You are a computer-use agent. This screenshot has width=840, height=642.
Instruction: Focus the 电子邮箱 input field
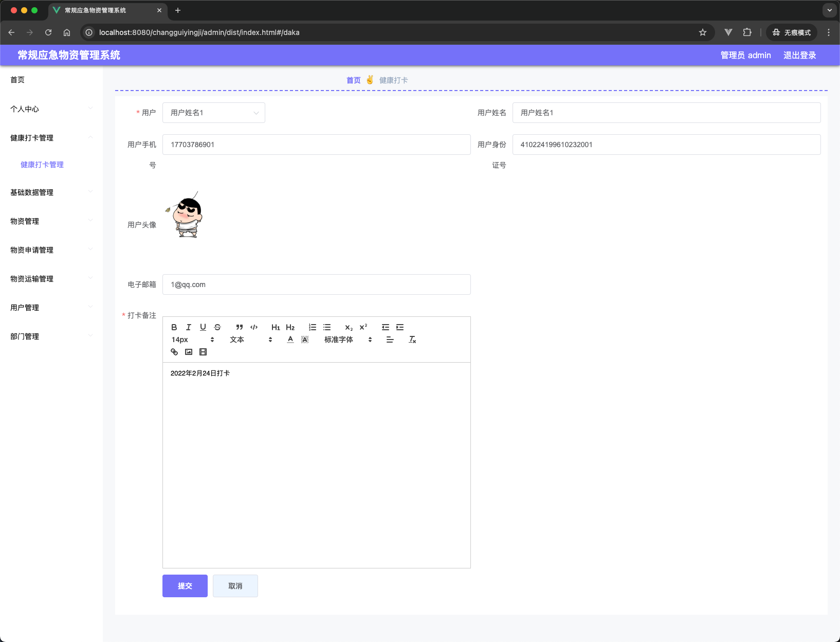(317, 284)
